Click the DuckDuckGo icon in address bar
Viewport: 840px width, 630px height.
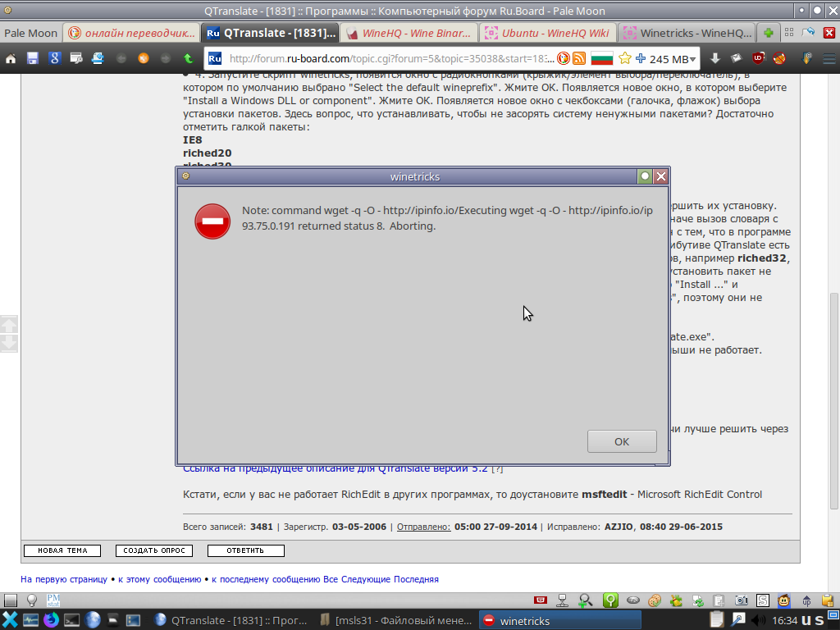[x=563, y=58]
